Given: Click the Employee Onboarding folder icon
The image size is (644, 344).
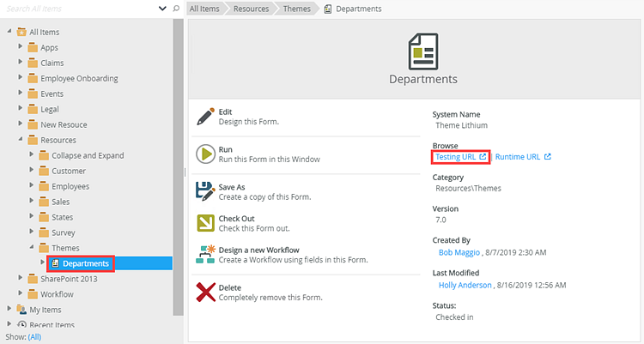Looking at the screenshot, I should [33, 78].
